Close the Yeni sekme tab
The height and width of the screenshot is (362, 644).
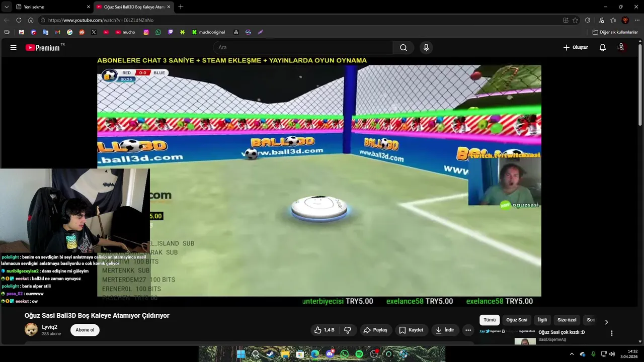click(x=89, y=7)
